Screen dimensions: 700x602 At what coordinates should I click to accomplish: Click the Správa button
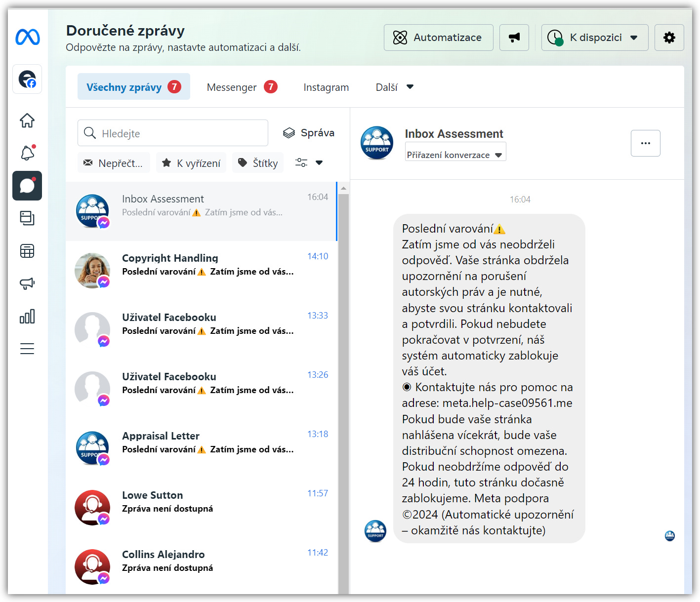tap(309, 133)
